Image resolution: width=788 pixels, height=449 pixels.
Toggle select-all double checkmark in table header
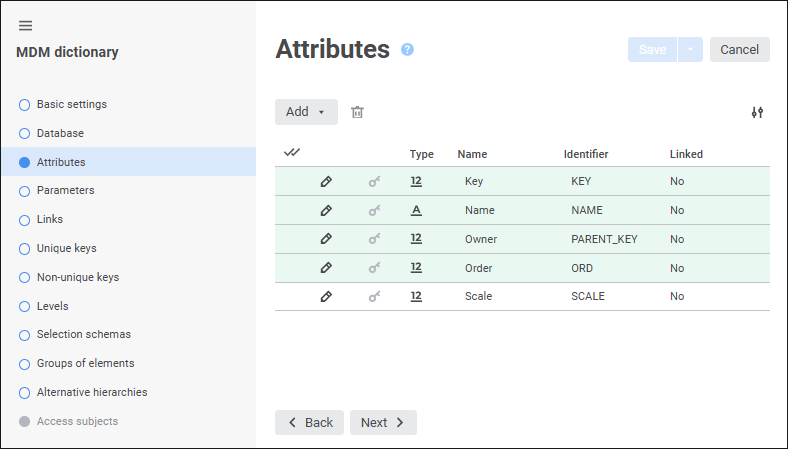point(292,153)
